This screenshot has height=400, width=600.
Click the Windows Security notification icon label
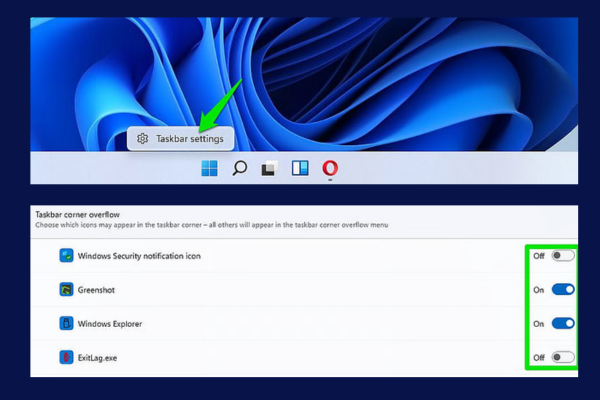tap(139, 256)
